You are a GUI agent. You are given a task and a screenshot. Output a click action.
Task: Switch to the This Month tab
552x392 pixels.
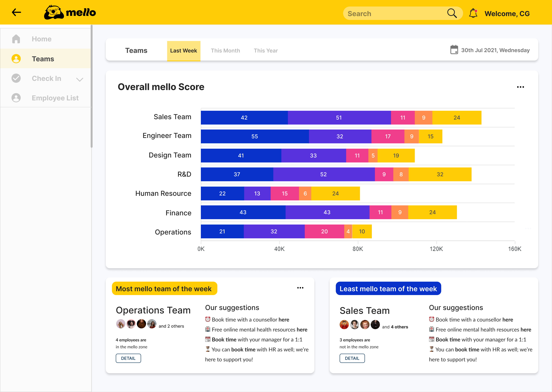(x=225, y=51)
